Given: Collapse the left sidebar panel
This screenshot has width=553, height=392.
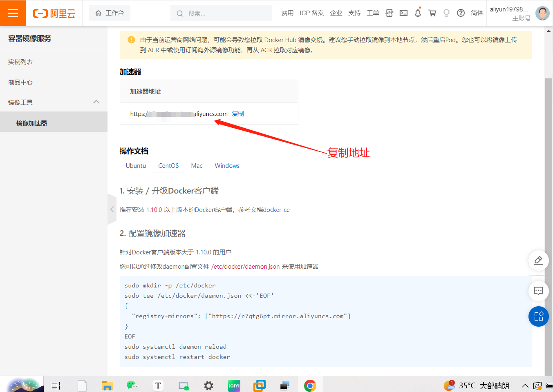Looking at the screenshot, I should click(112, 209).
